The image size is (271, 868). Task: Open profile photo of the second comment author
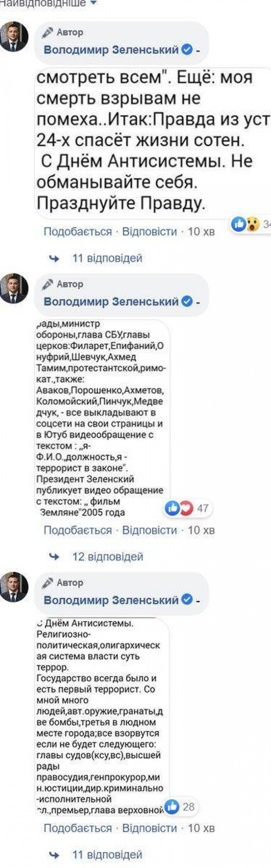click(x=14, y=288)
